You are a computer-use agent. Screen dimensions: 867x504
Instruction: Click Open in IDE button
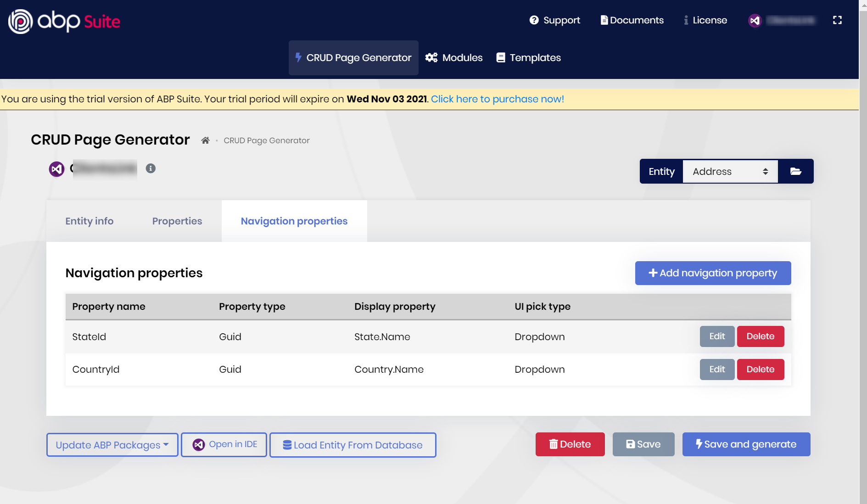[x=224, y=445]
